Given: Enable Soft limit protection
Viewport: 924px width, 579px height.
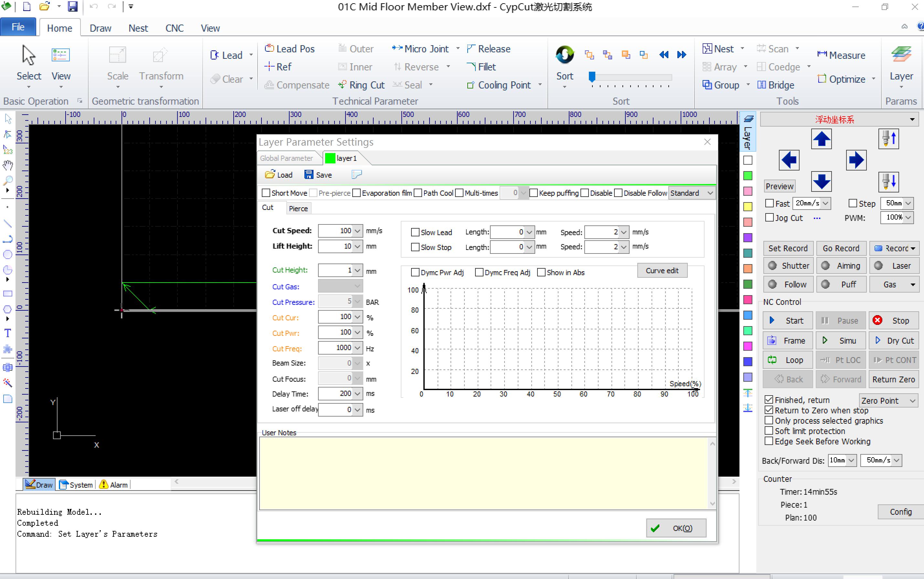Looking at the screenshot, I should (x=769, y=431).
